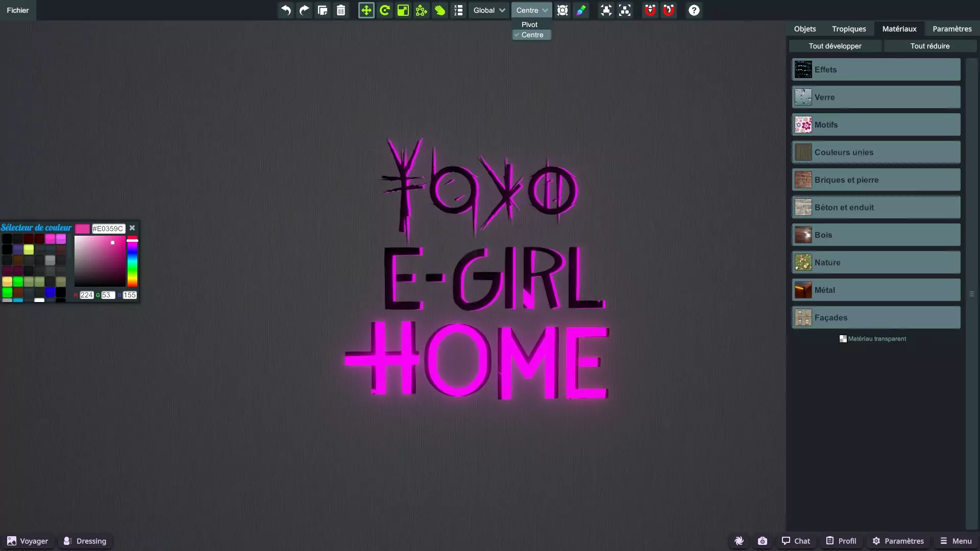Toggle the rotation magnet snap
Image resolution: width=980 pixels, height=551 pixels.
click(669, 10)
